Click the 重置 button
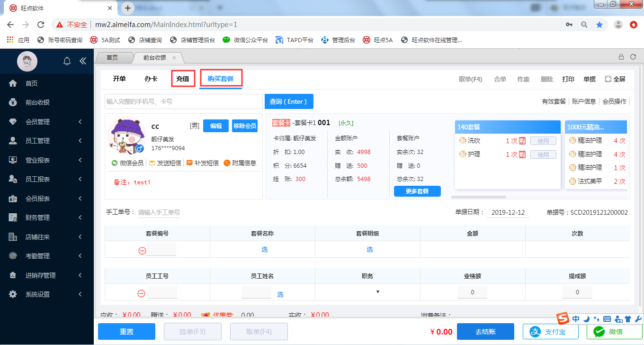Viewport: 644px width, 345px height. click(x=126, y=332)
